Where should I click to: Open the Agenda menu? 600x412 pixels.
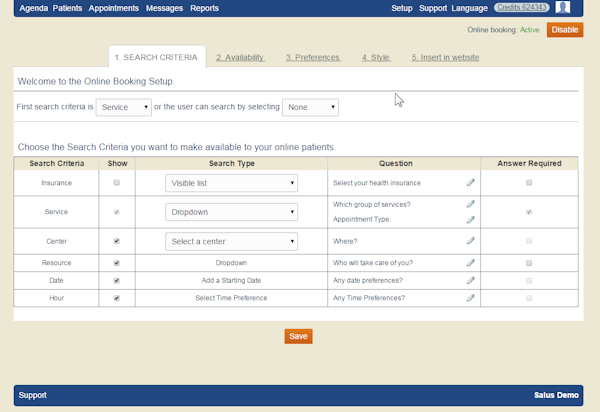pos(34,8)
